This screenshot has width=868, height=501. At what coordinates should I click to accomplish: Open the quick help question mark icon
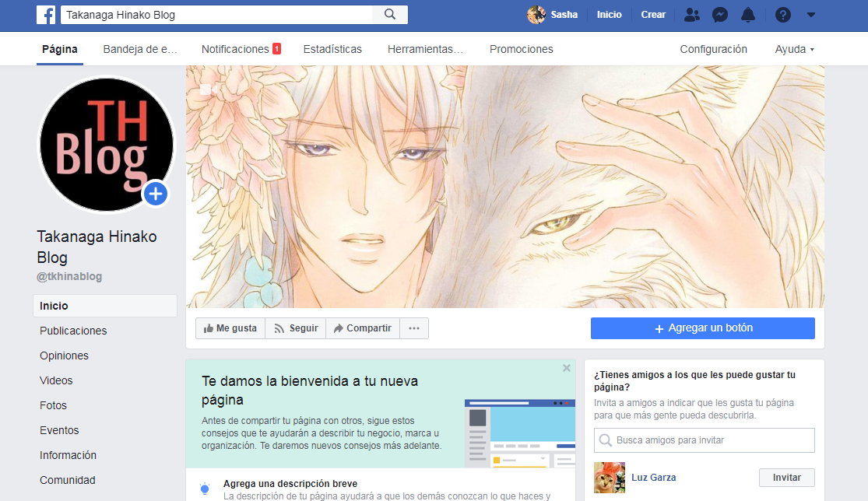point(782,15)
